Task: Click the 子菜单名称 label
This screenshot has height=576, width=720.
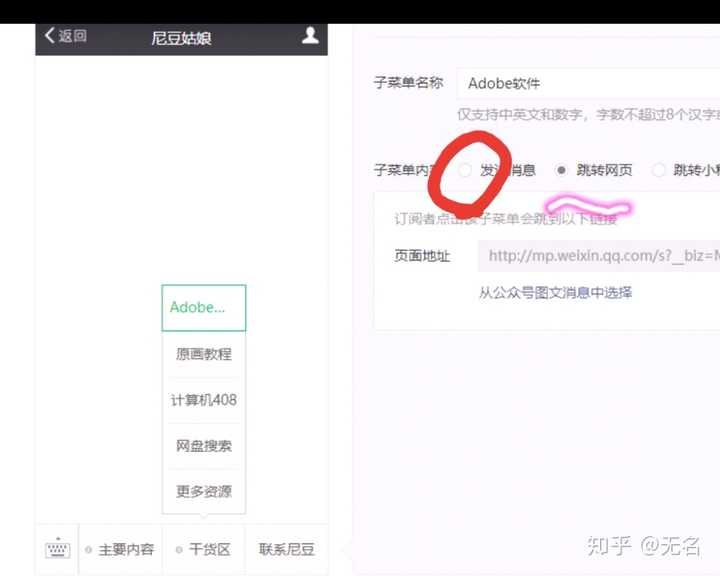Action: click(x=408, y=83)
